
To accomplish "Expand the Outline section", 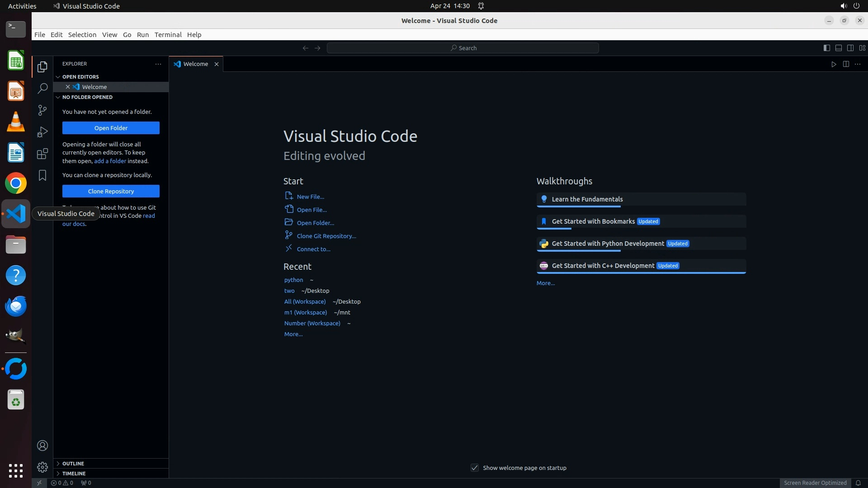I will point(73,464).
